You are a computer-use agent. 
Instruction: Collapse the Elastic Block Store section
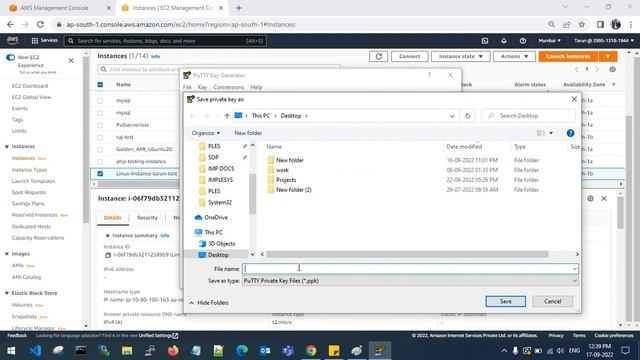(x=7, y=293)
